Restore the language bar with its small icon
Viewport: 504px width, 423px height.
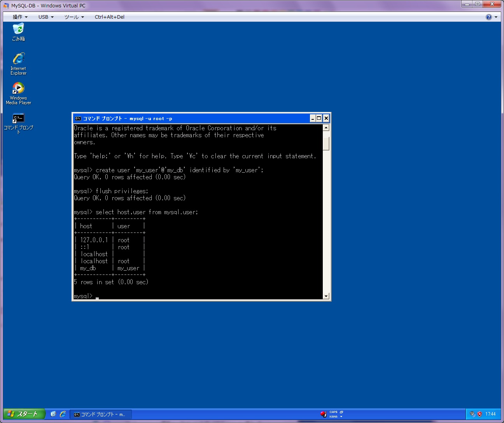341,412
